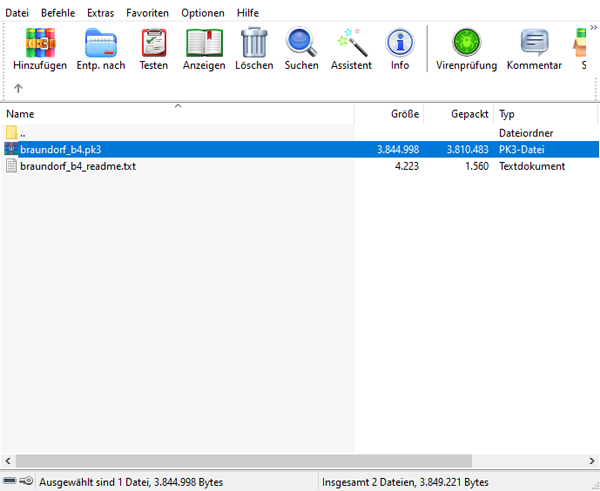The width and height of the screenshot is (600, 491).
Task: Click the key password icon in status bar
Action: (26, 480)
